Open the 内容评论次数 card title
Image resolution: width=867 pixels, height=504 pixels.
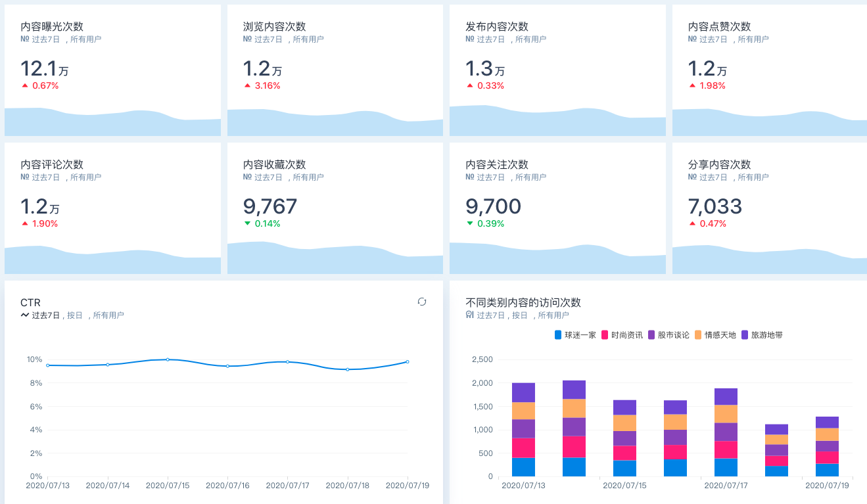pos(52,165)
